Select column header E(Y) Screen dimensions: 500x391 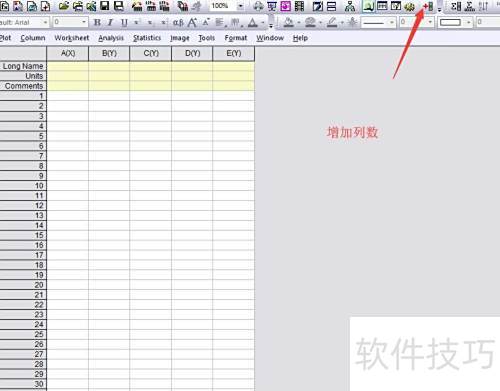click(x=234, y=53)
